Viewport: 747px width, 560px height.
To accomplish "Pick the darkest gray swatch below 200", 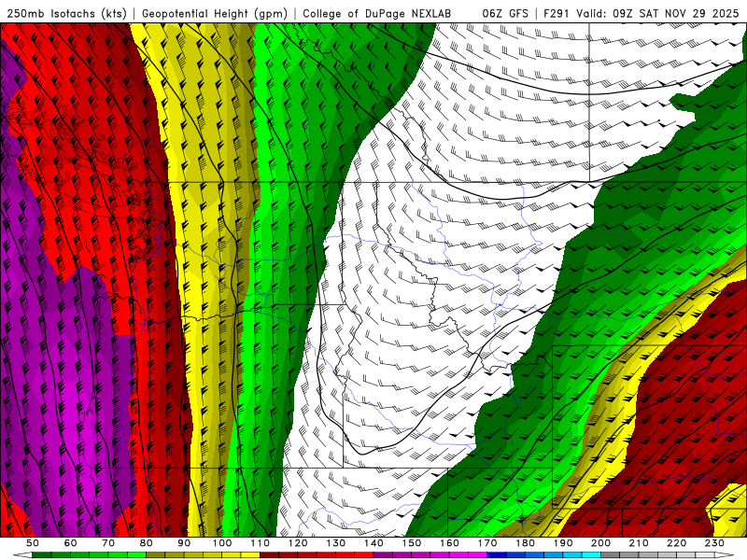I will [x=610, y=555].
